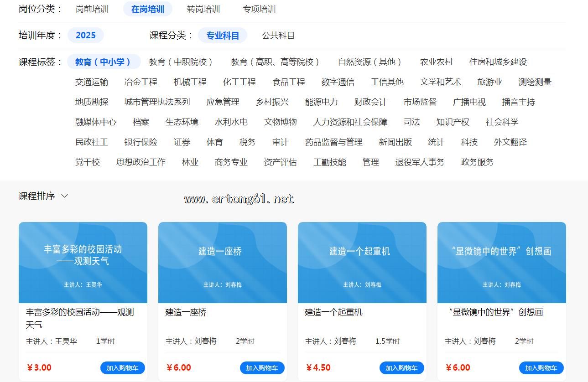Open the 建造一个起重机 course title link

click(x=333, y=312)
